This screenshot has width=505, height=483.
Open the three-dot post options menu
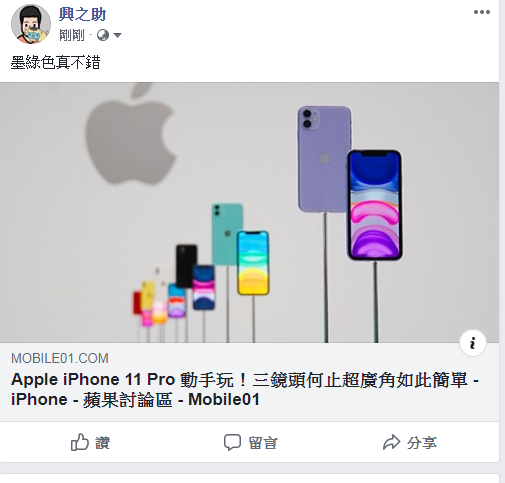click(482, 12)
